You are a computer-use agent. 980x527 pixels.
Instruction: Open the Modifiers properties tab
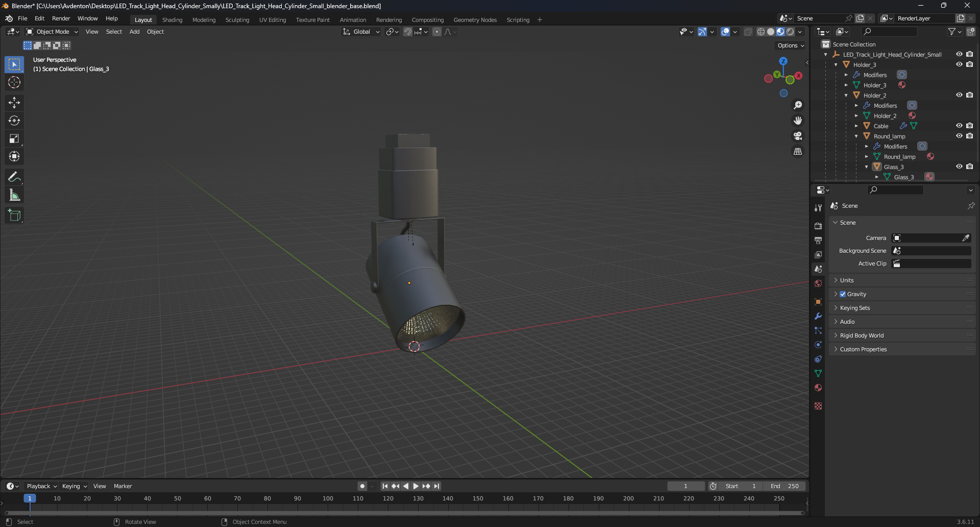[818, 316]
